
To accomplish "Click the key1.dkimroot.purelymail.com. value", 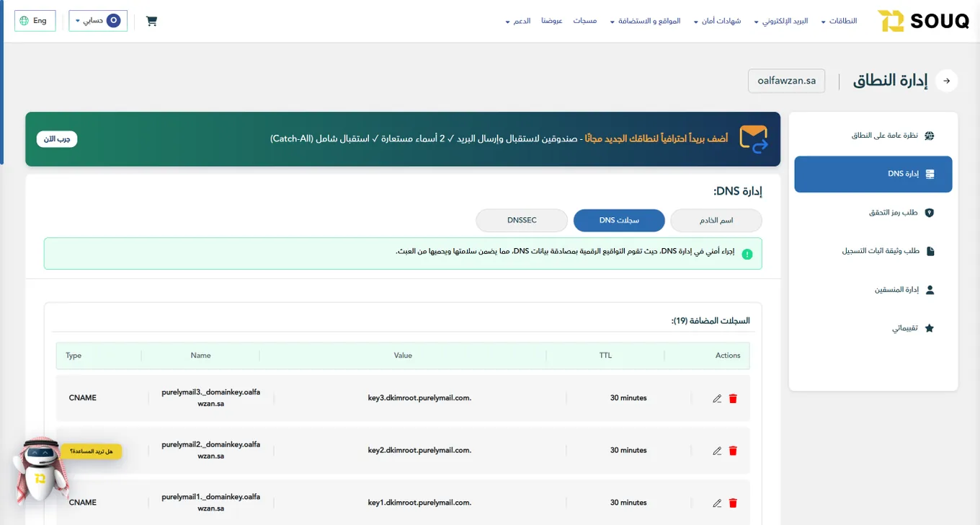I will (x=419, y=503).
